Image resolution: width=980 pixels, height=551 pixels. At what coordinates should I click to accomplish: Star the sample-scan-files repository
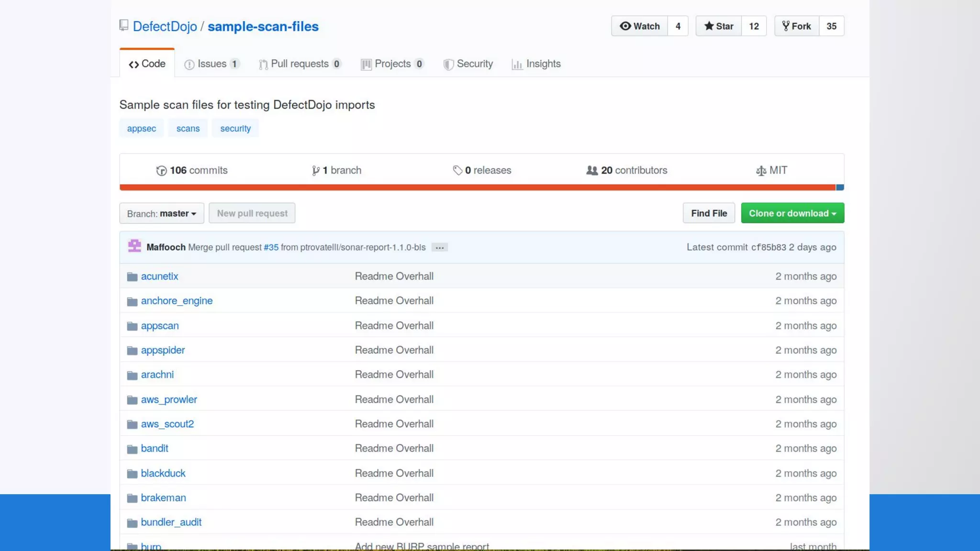coord(718,26)
